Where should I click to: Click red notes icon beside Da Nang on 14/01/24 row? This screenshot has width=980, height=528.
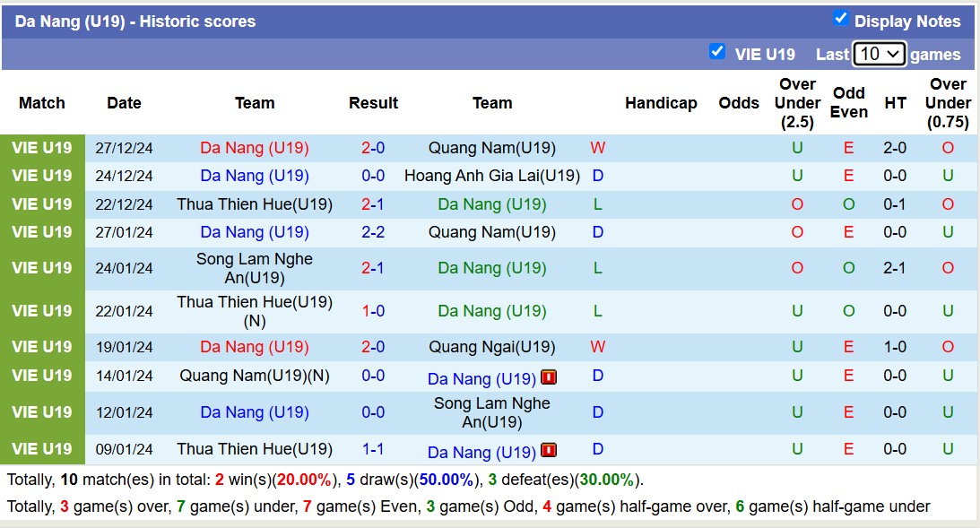point(548,377)
